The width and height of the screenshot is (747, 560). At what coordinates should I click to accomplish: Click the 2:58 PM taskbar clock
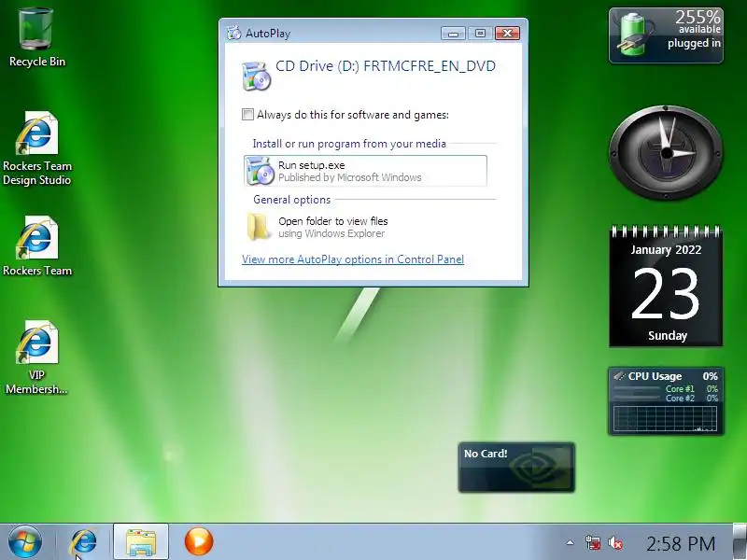click(x=681, y=543)
